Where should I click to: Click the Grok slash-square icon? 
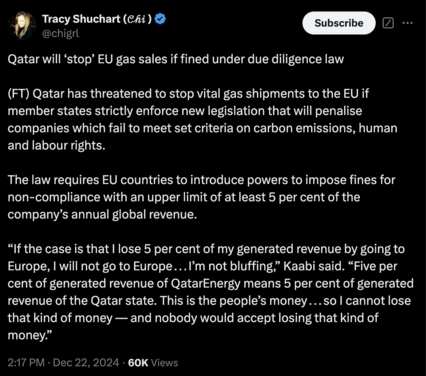pos(388,23)
